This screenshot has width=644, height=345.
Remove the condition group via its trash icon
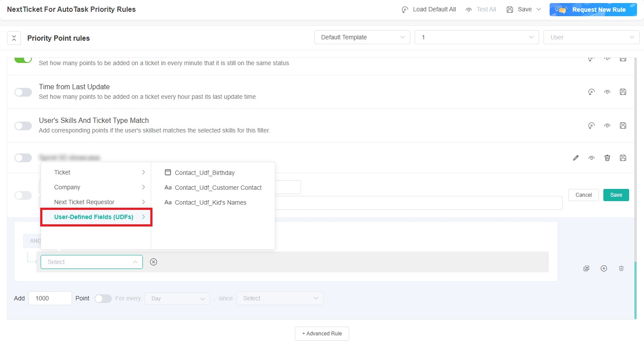point(621,268)
